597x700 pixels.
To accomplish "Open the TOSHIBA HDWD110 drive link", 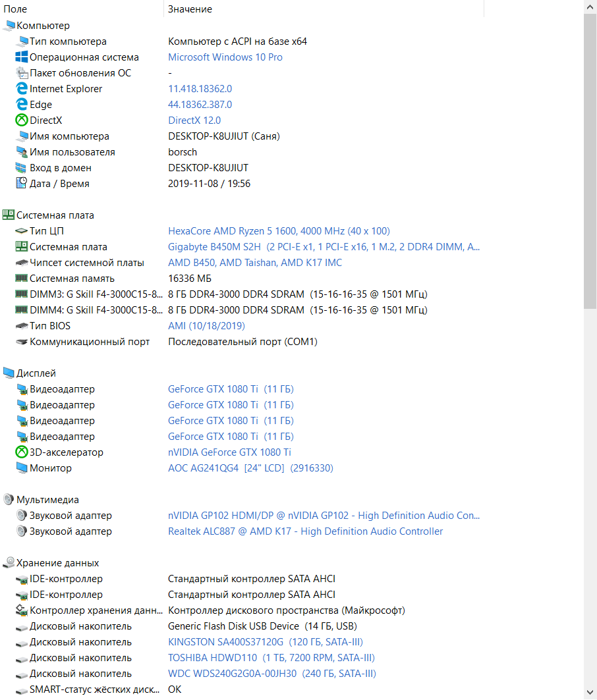I will click(271, 658).
